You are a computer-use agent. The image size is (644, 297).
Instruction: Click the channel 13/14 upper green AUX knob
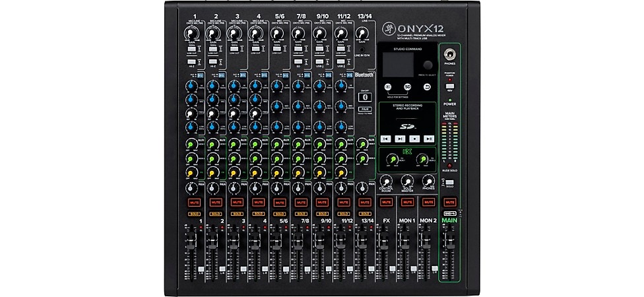point(362,144)
